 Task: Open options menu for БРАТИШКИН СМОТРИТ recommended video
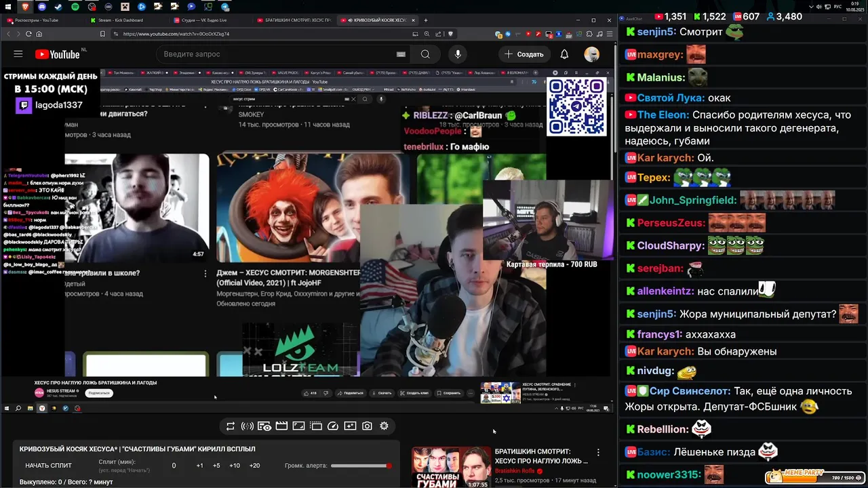[x=598, y=452]
